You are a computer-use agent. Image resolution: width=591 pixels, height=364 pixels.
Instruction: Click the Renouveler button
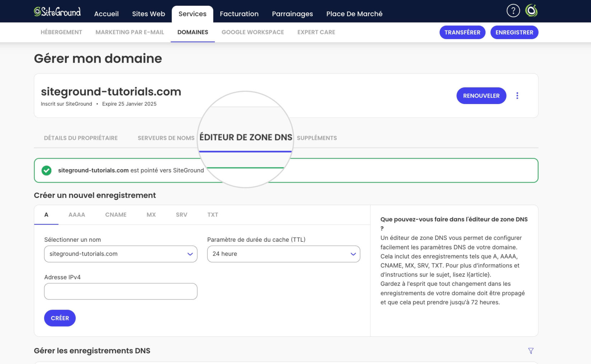click(x=481, y=96)
